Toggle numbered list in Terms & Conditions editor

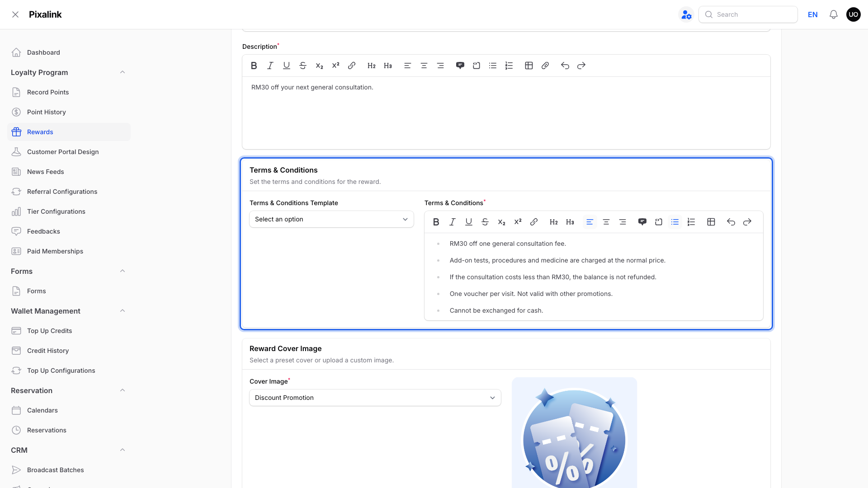point(691,222)
